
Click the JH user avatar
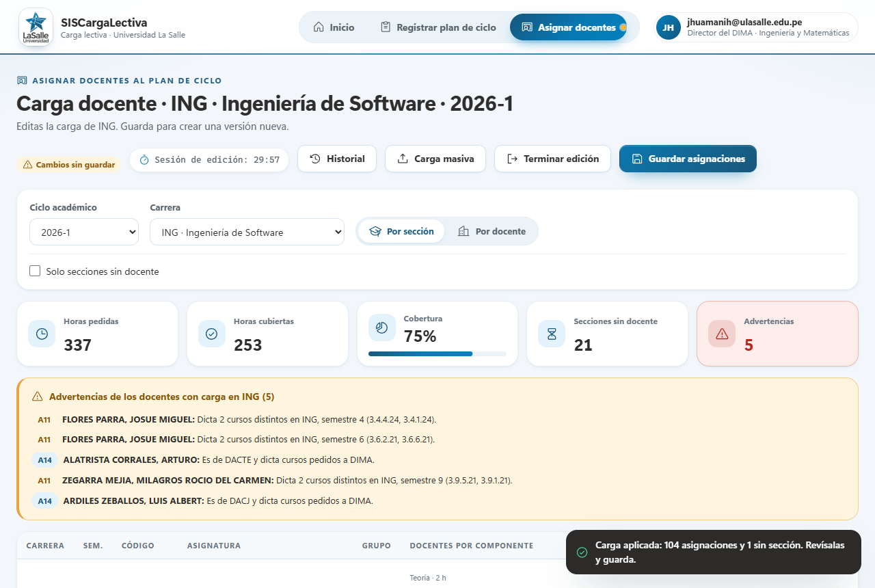point(669,27)
